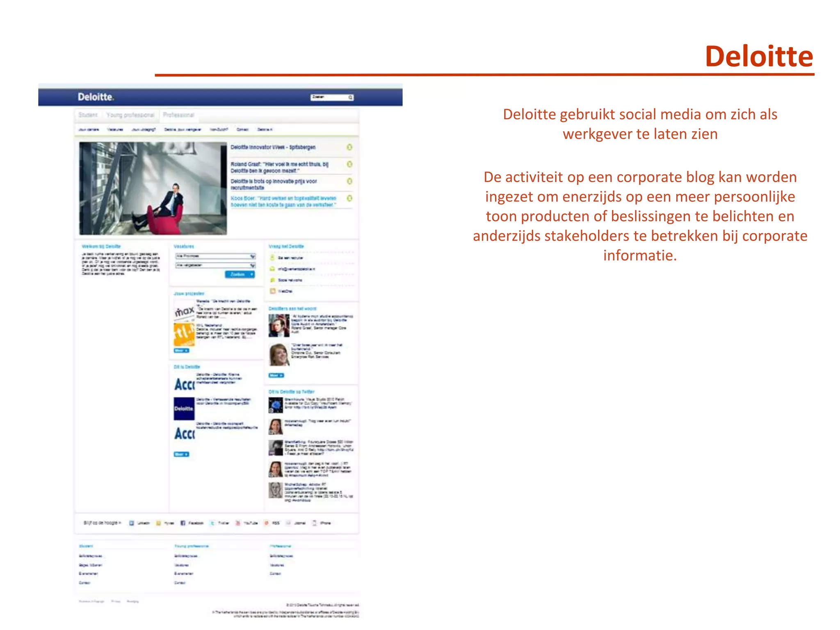Open the Twitter icon link

pos(212,523)
